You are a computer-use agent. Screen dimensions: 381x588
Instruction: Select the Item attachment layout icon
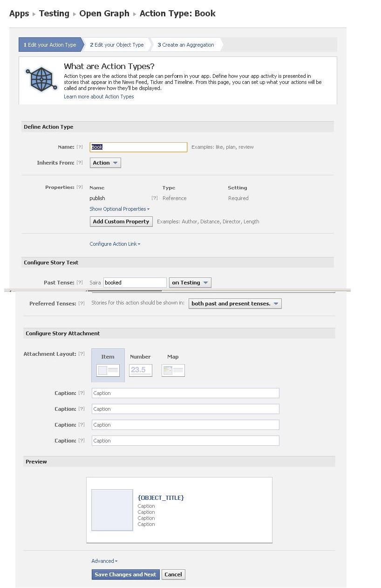[108, 370]
